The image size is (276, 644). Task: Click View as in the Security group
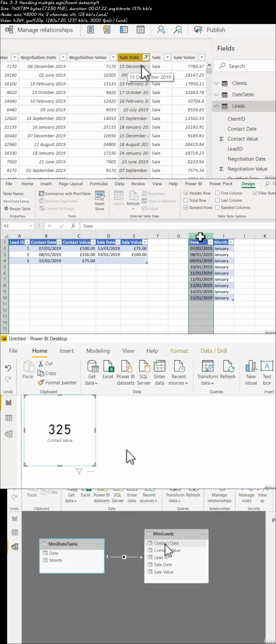click(x=262, y=498)
